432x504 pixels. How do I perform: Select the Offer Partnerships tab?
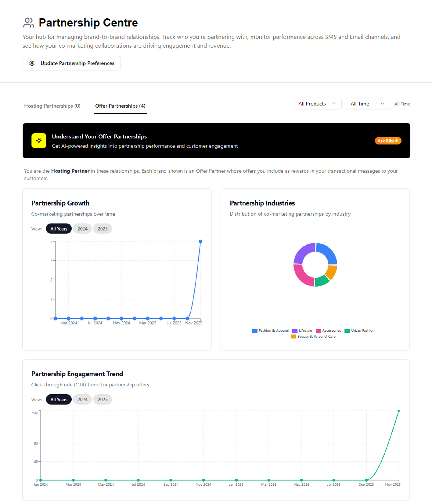coord(120,106)
